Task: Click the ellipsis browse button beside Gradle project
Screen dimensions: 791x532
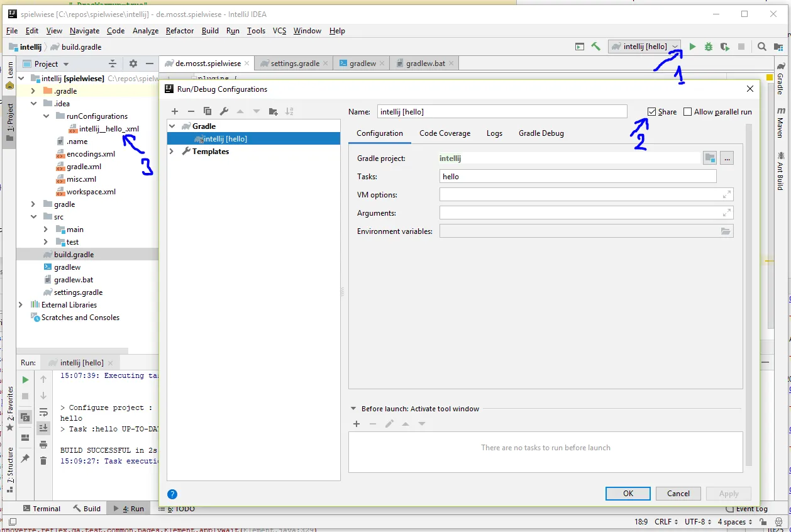Action: coord(727,158)
